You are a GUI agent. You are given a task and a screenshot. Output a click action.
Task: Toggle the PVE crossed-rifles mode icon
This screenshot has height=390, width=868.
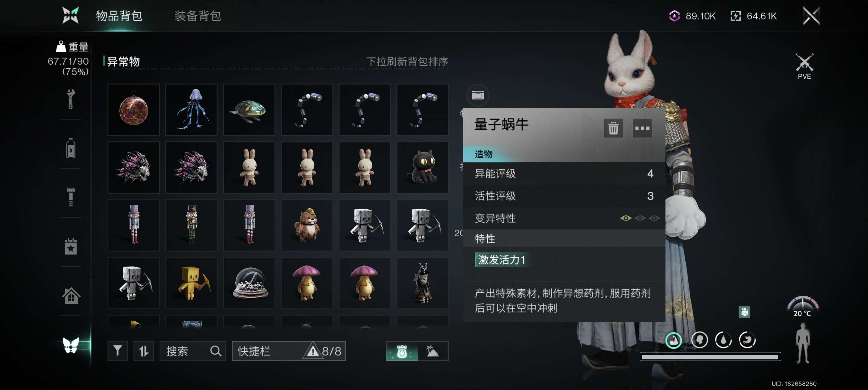pos(804,66)
